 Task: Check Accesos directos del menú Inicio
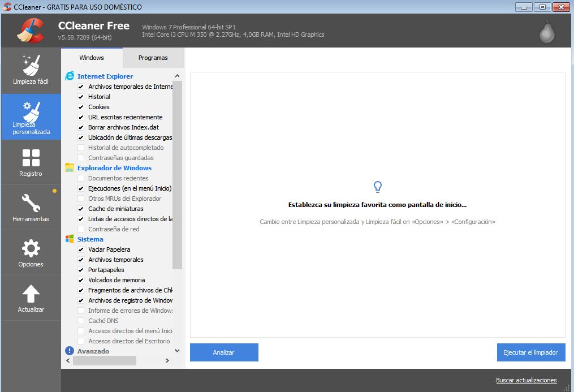(81, 331)
